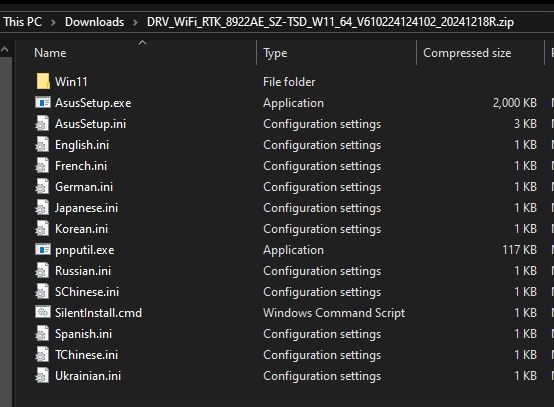The height and width of the screenshot is (407, 554).
Task: Click the SilentInstall.cmd script icon
Action: 43,313
